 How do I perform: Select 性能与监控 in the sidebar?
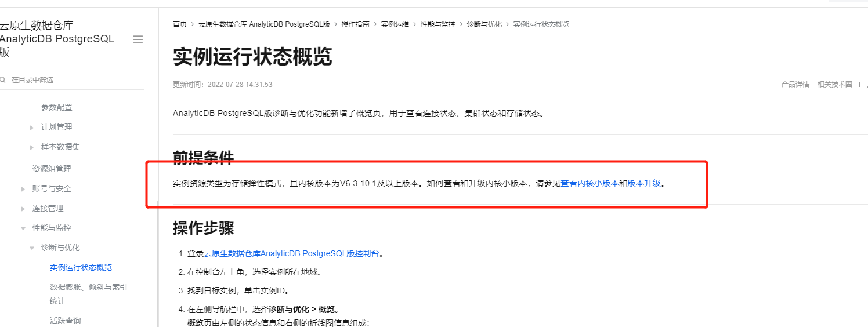tap(52, 228)
